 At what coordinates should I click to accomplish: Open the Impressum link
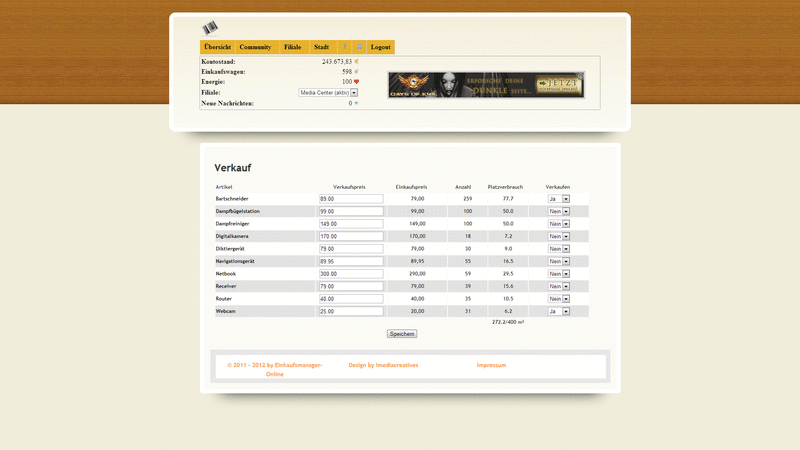coord(491,365)
